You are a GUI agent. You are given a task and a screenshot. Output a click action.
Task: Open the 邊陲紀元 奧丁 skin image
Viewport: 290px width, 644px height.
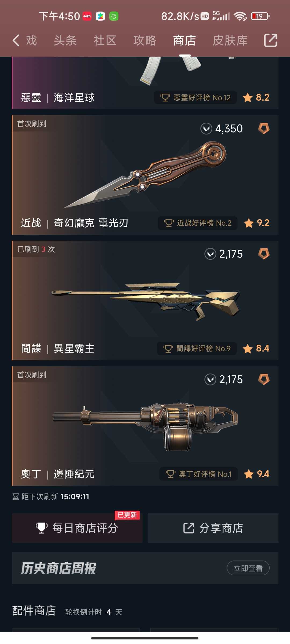(145, 426)
